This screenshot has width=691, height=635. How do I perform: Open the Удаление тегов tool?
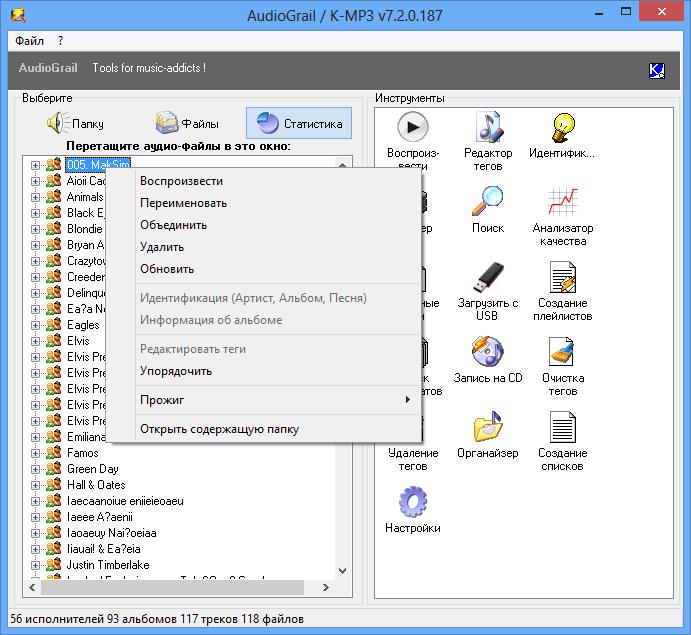click(x=412, y=459)
